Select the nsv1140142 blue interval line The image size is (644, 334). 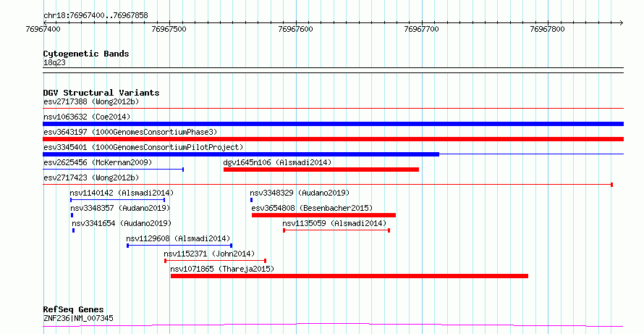(117, 200)
